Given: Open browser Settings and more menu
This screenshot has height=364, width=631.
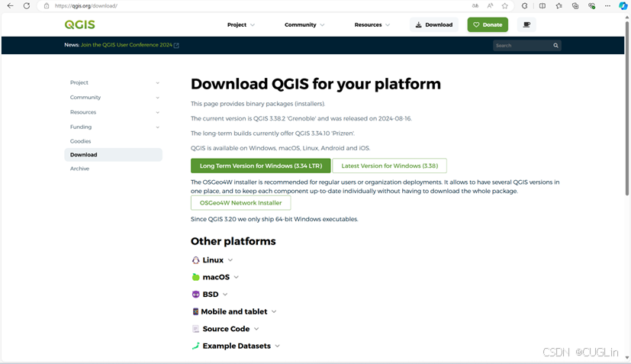Looking at the screenshot, I should (x=607, y=5).
